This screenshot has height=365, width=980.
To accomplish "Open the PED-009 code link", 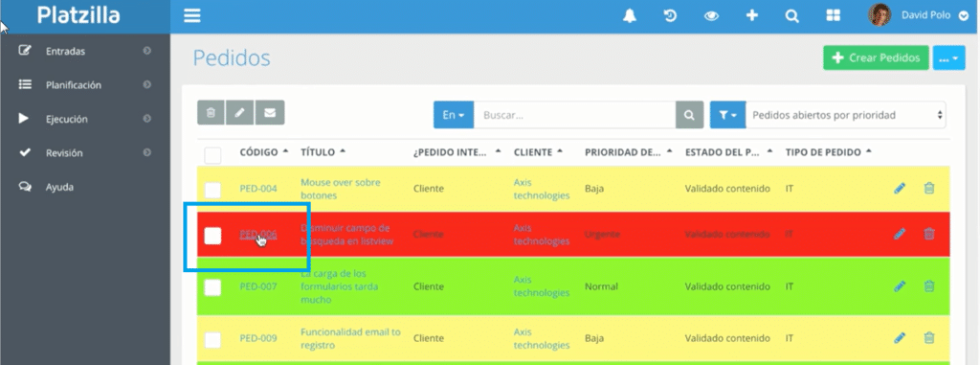I will pyautogui.click(x=258, y=338).
